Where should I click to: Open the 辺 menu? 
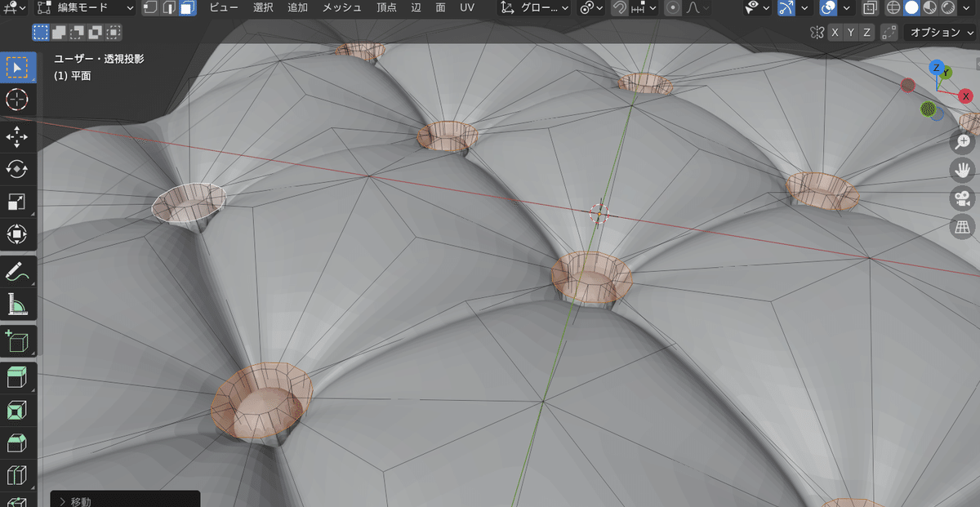pyautogui.click(x=416, y=8)
